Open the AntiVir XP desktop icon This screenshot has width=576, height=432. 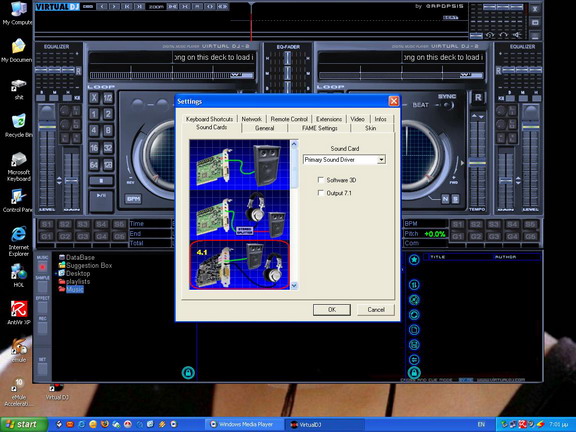pyautogui.click(x=19, y=312)
